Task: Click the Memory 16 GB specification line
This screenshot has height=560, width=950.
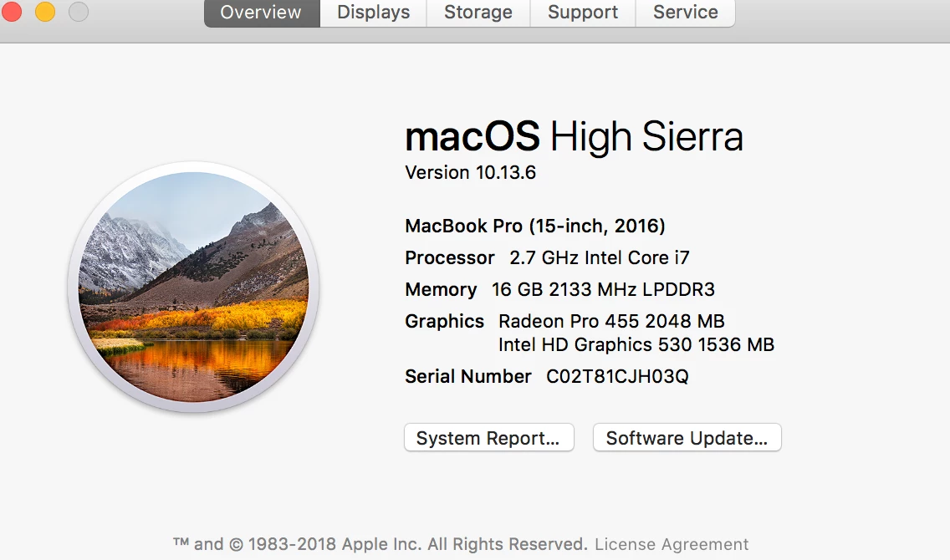Action: click(559, 290)
